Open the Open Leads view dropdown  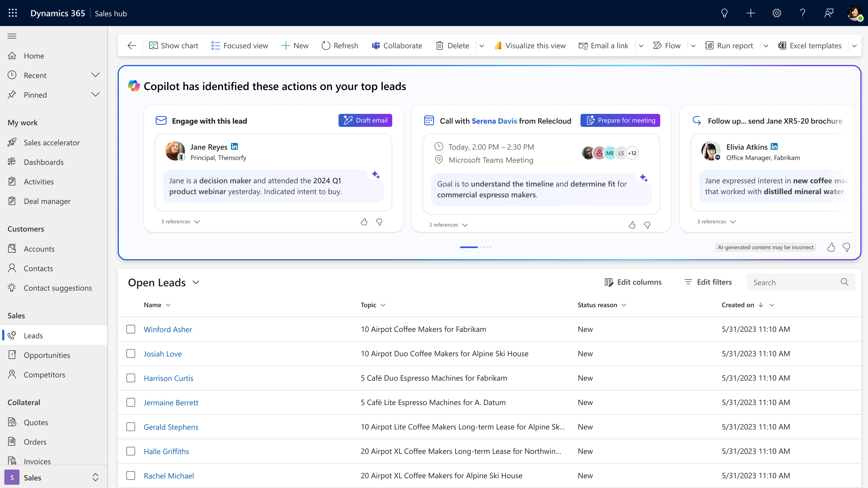point(196,282)
